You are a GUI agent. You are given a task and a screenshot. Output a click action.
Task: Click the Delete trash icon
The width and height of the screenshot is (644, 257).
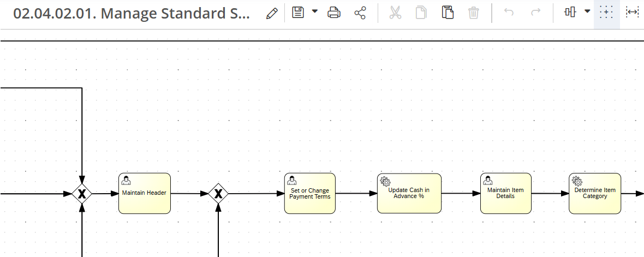[474, 13]
